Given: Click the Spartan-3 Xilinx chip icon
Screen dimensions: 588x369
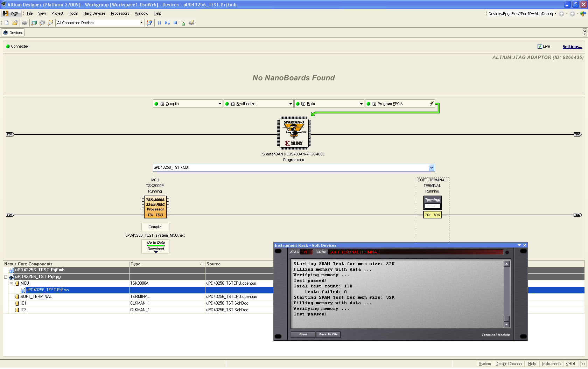Looking at the screenshot, I should (294, 133).
